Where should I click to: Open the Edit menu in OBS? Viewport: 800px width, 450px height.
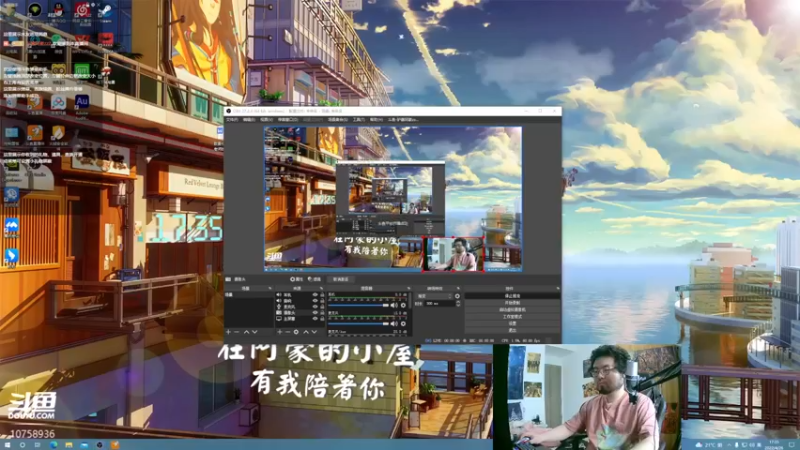click(x=248, y=119)
